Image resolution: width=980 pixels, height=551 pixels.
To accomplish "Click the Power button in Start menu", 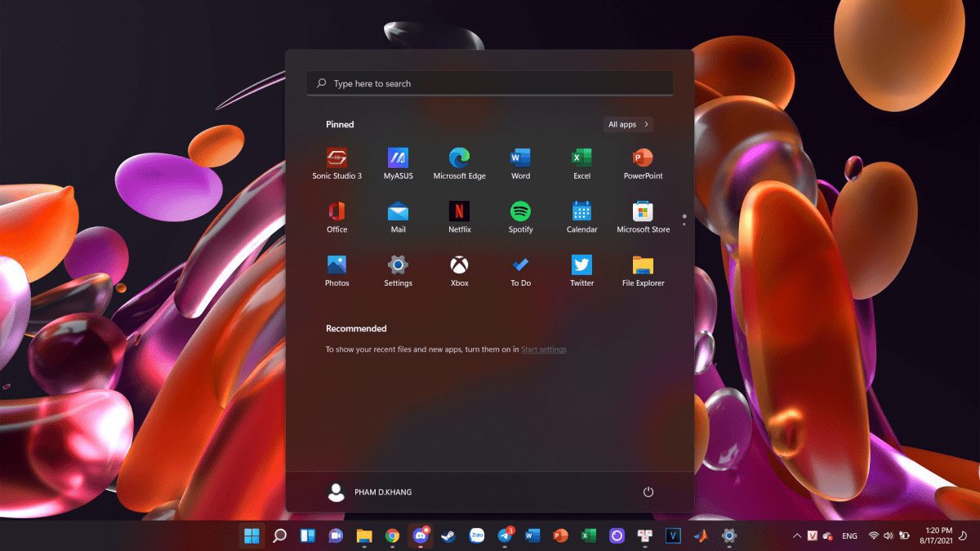I will 648,492.
